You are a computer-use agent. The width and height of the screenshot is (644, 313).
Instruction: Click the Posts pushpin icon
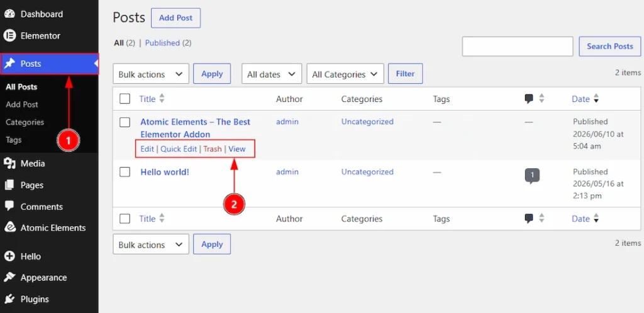[x=9, y=64]
